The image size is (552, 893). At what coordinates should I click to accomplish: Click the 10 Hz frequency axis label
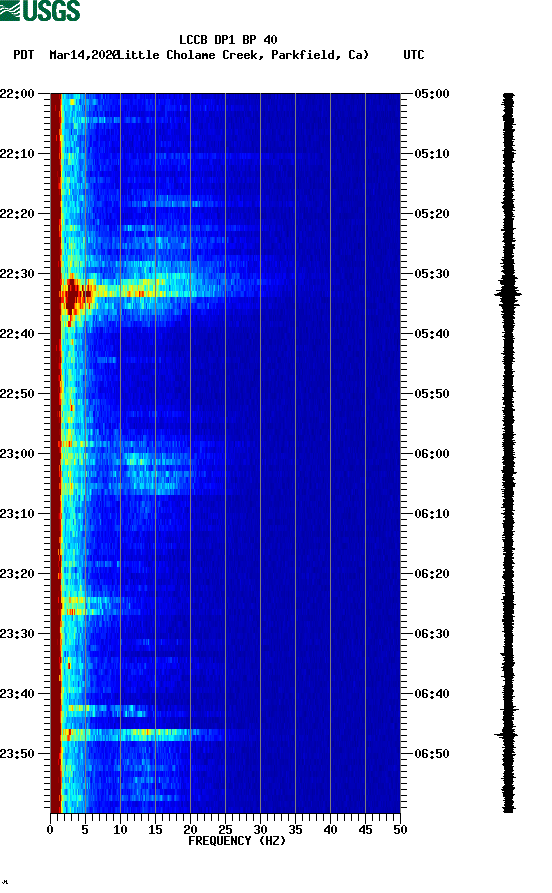point(120,830)
